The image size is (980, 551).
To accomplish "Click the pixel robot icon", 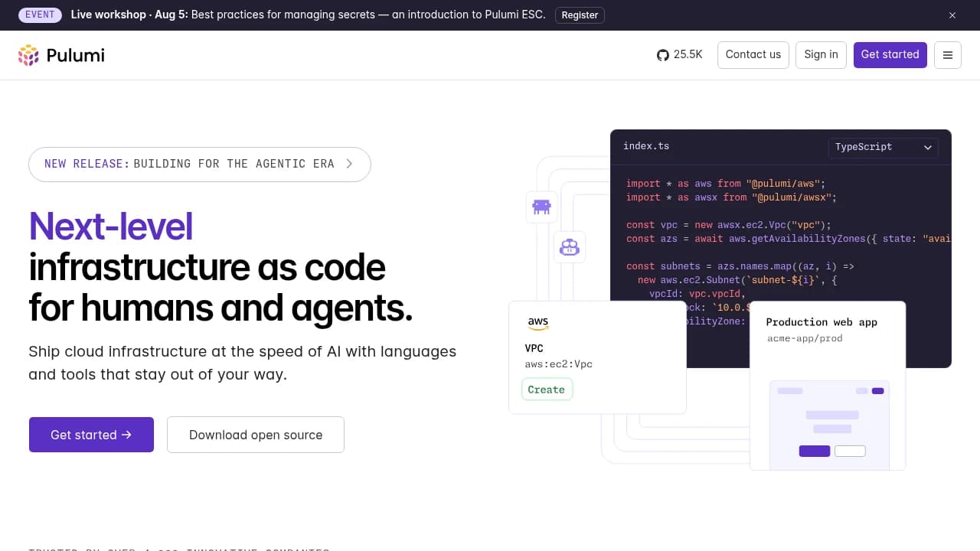I will (542, 207).
